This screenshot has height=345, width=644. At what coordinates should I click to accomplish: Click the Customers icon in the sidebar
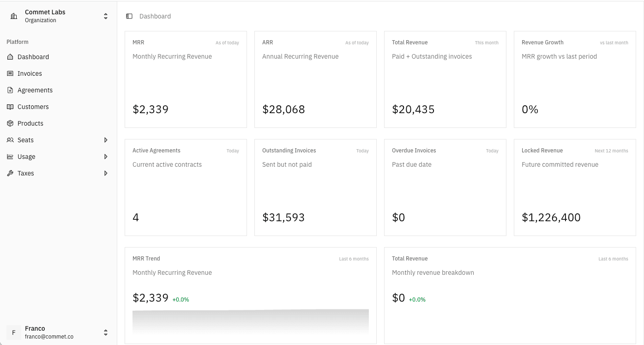pos(11,106)
